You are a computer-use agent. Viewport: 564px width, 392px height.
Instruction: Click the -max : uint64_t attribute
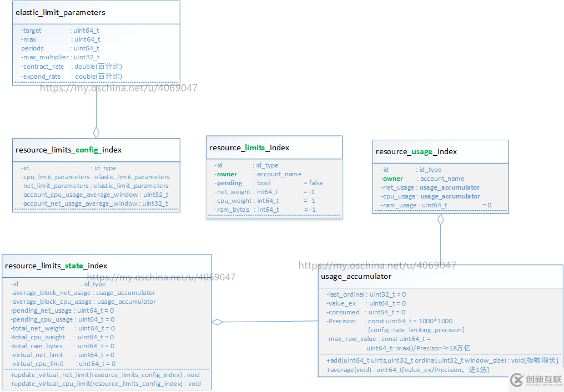61,39
